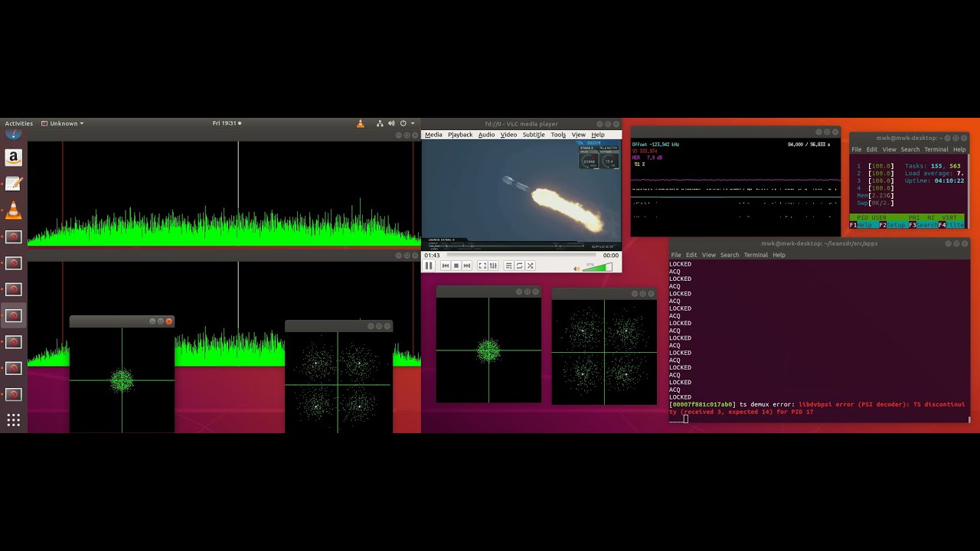This screenshot has width=980, height=551.
Task: Open the clock calendar Fri 19:31
Action: [225, 123]
